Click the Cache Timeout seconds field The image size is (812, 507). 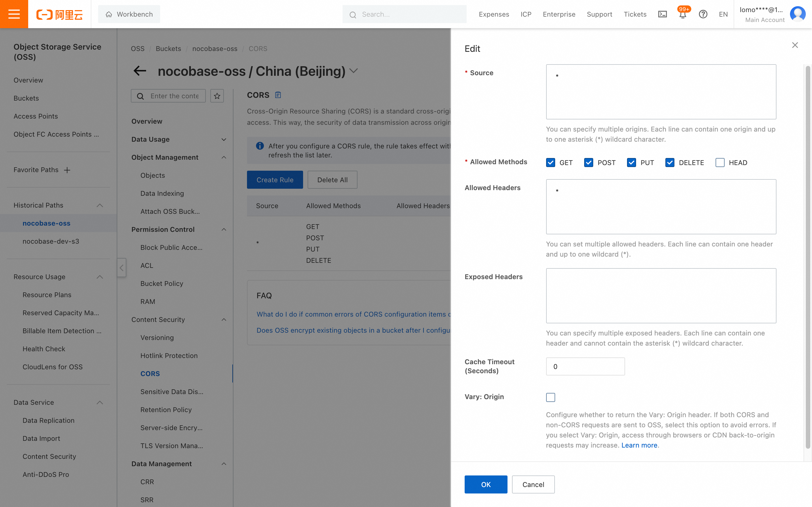tap(585, 366)
